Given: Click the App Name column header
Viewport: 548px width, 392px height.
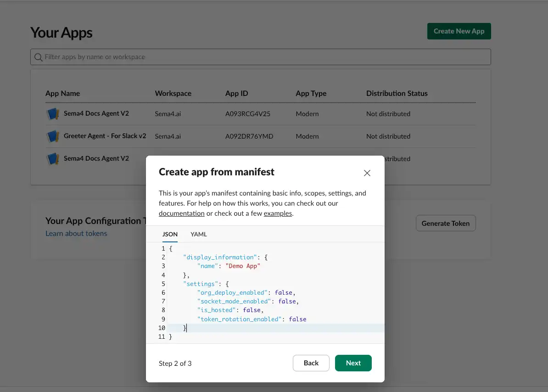Looking at the screenshot, I should [63, 93].
